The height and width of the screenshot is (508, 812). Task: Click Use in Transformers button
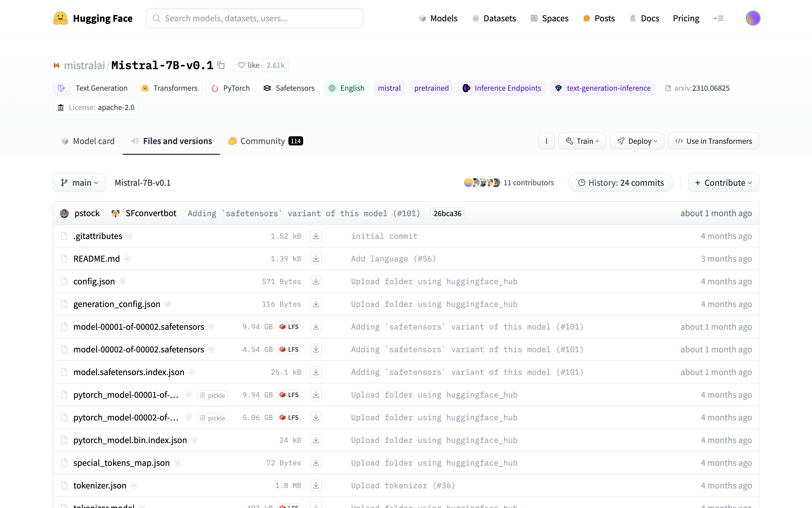click(713, 141)
